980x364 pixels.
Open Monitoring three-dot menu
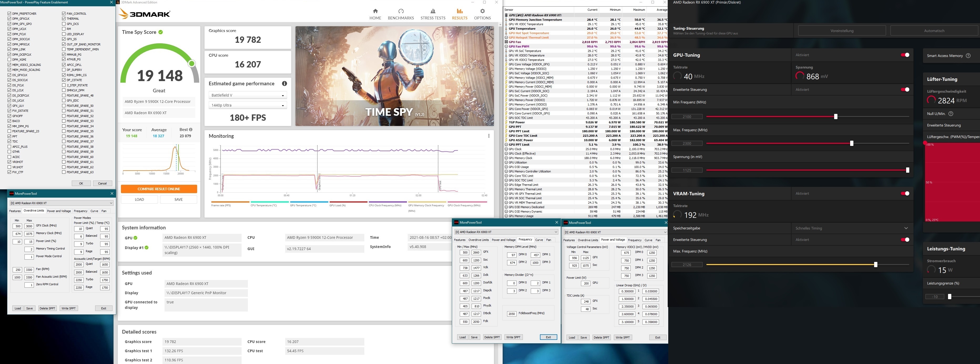click(x=488, y=136)
